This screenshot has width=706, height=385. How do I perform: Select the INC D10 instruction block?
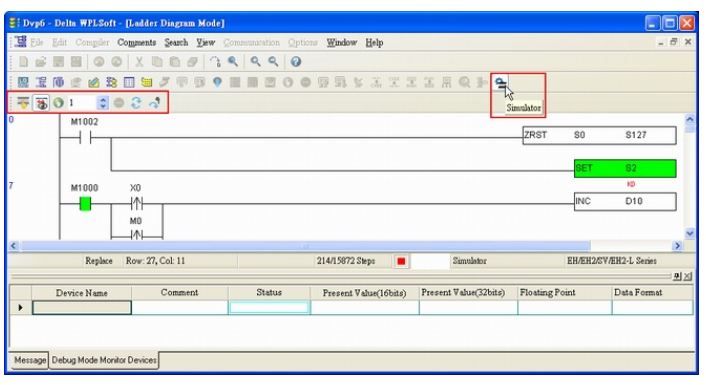(625, 201)
